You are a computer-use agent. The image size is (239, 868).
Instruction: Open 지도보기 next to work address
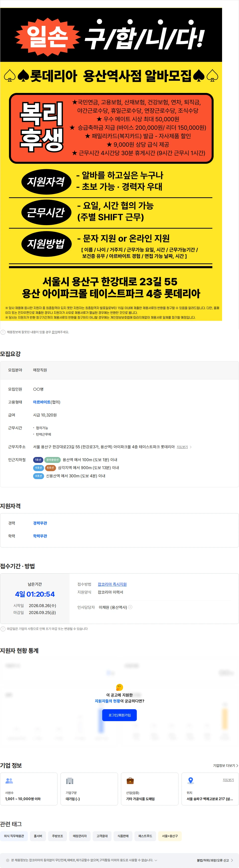[x=182, y=447]
